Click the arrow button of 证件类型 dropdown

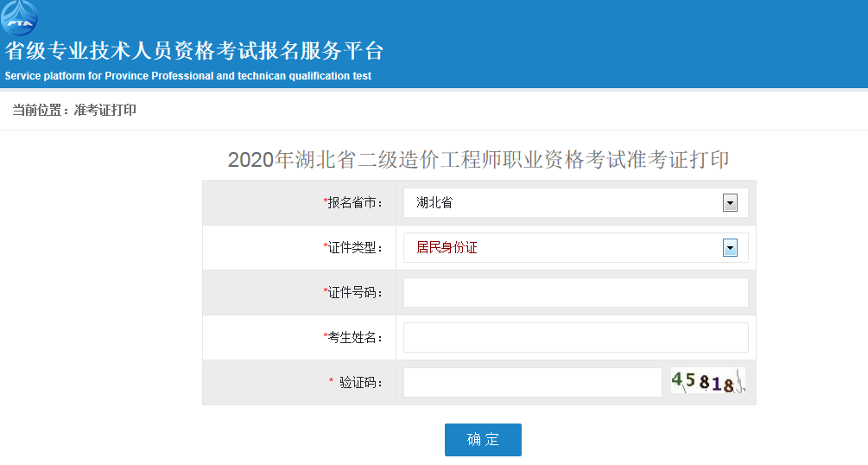[730, 248]
